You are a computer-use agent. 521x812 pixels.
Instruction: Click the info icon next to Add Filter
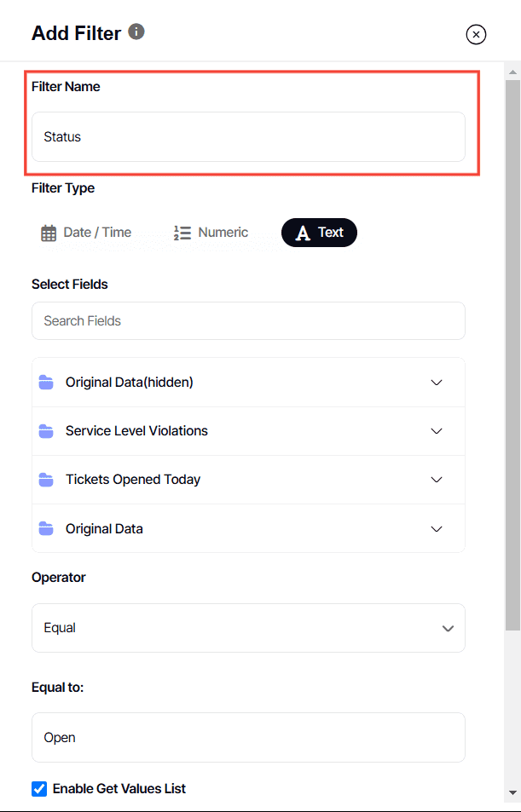pos(136,32)
